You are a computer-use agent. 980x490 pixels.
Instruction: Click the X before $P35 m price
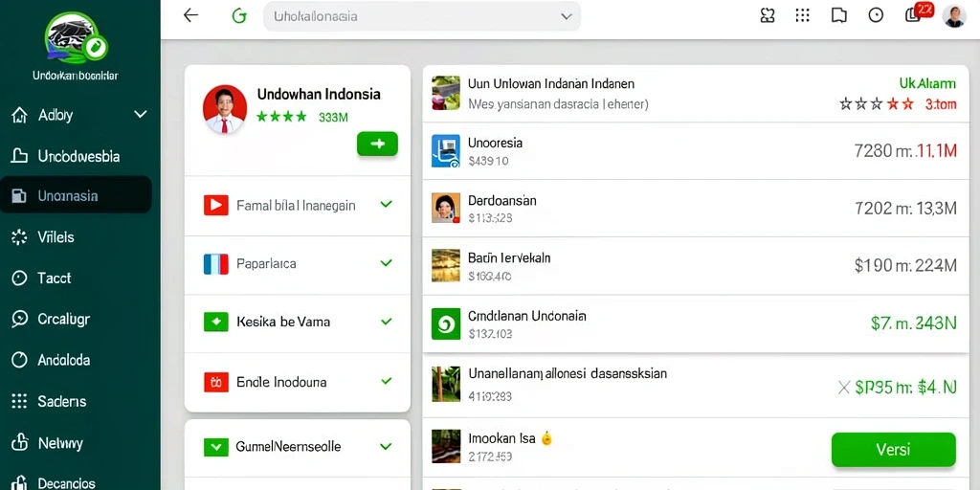[x=844, y=389]
